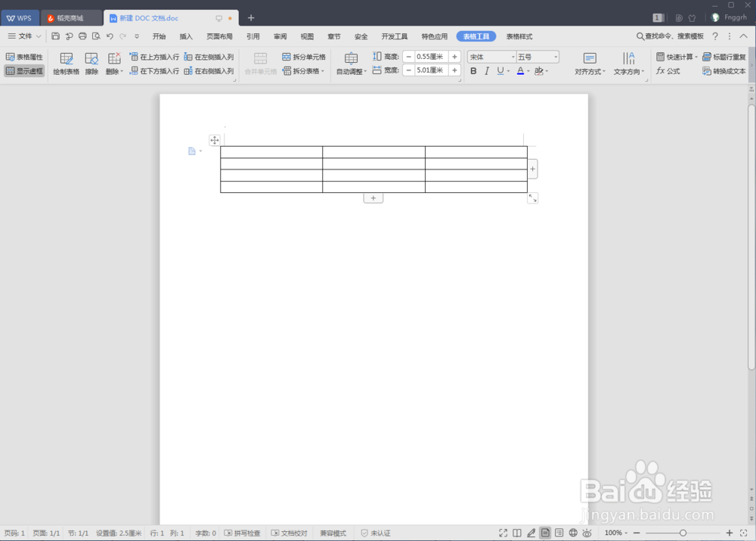Collapse the ribbon with chevron arrow
The height and width of the screenshot is (541, 756).
tap(743, 36)
